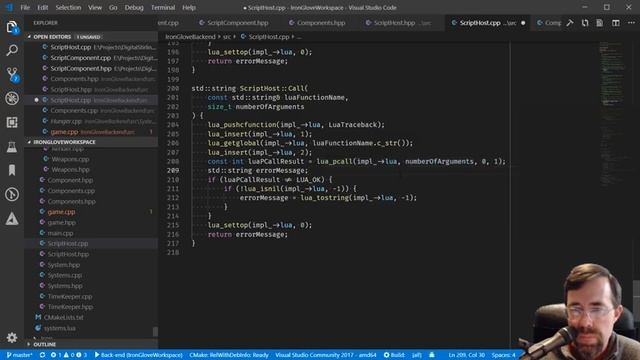
Task: Open the Test flask view icon
Action: click(12, 147)
